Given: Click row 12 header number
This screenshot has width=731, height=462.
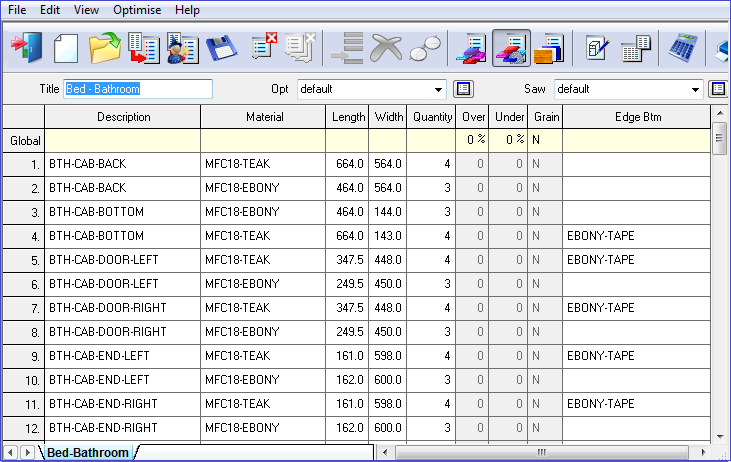Looking at the screenshot, I should pyautogui.click(x=24, y=428).
